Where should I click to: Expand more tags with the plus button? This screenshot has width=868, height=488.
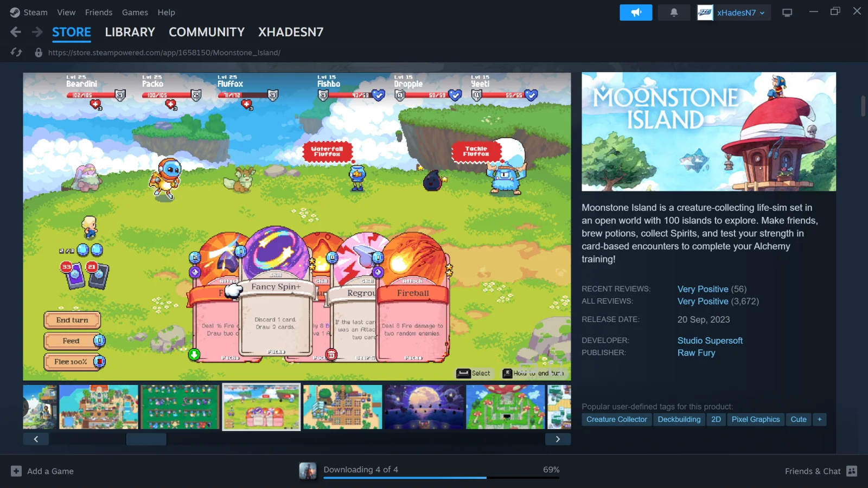click(x=820, y=420)
